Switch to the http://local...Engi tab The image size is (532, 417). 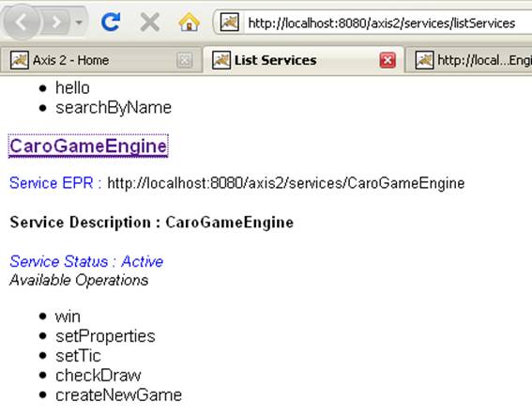(469, 60)
